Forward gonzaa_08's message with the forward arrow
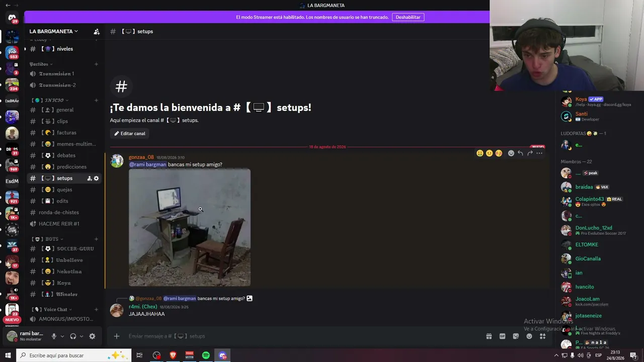This screenshot has width=644, height=362. (530, 153)
